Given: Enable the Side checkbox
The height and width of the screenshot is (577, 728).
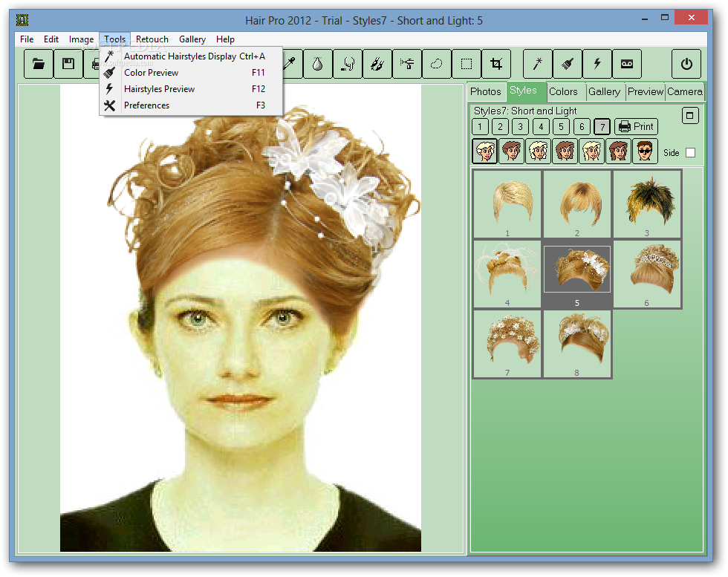Looking at the screenshot, I should [x=690, y=153].
